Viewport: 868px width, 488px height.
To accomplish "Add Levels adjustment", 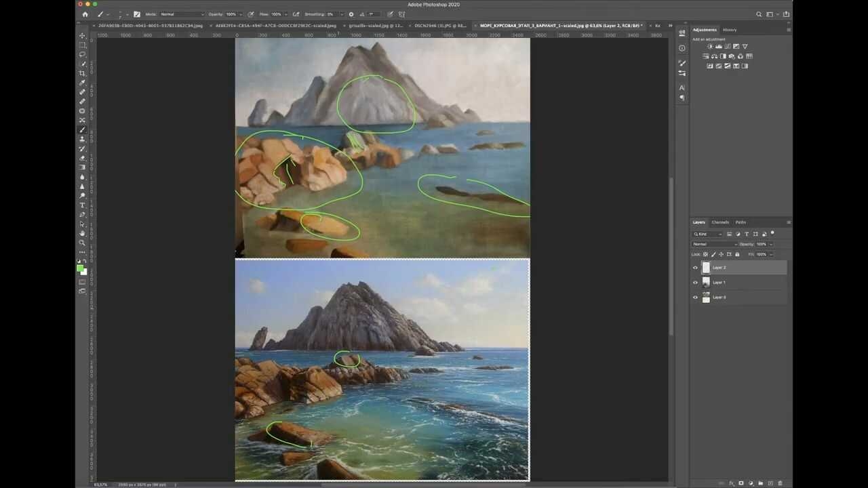I will (719, 47).
